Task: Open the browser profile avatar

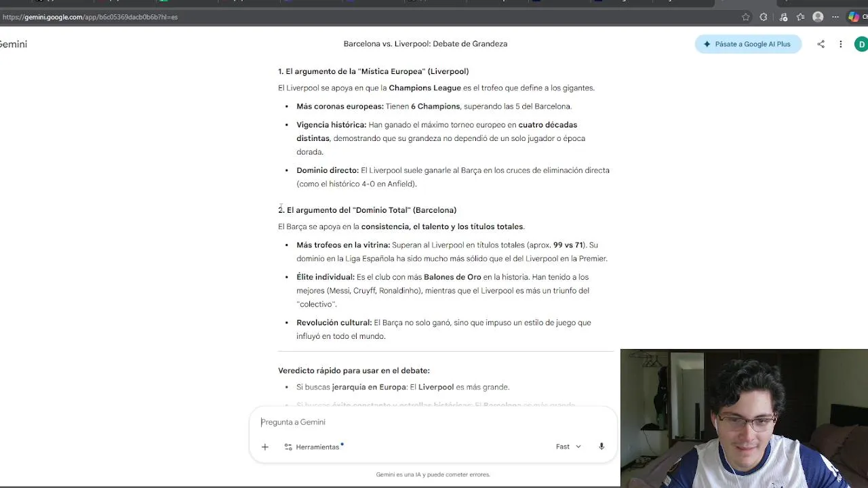Action: coord(818,17)
